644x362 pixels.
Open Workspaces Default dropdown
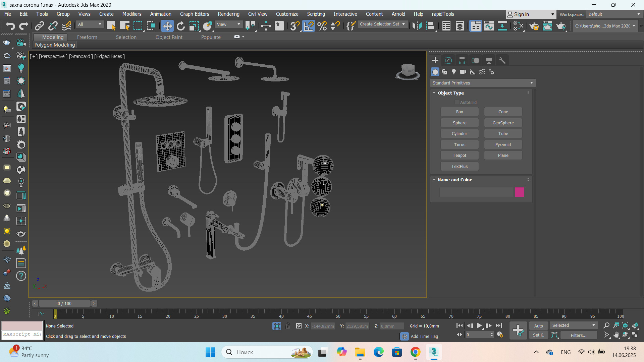[614, 14]
